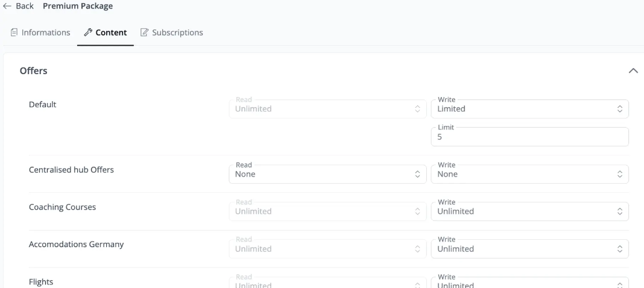Click the Back arrow icon

7,6
